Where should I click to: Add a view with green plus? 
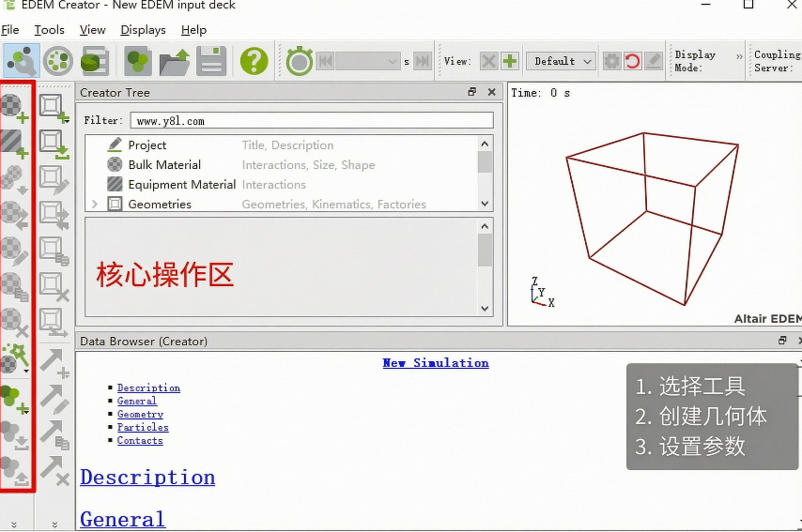click(509, 61)
